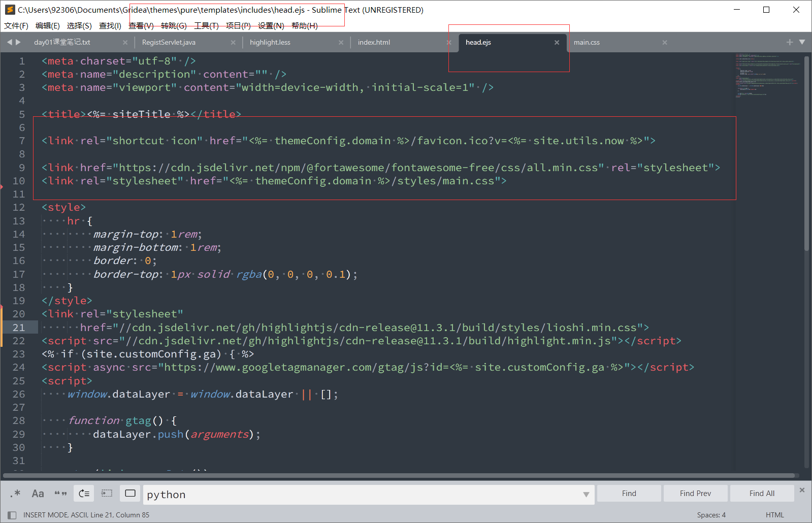Click line number 12 in gutter
Image resolution: width=812 pixels, height=523 pixels.
click(x=19, y=207)
